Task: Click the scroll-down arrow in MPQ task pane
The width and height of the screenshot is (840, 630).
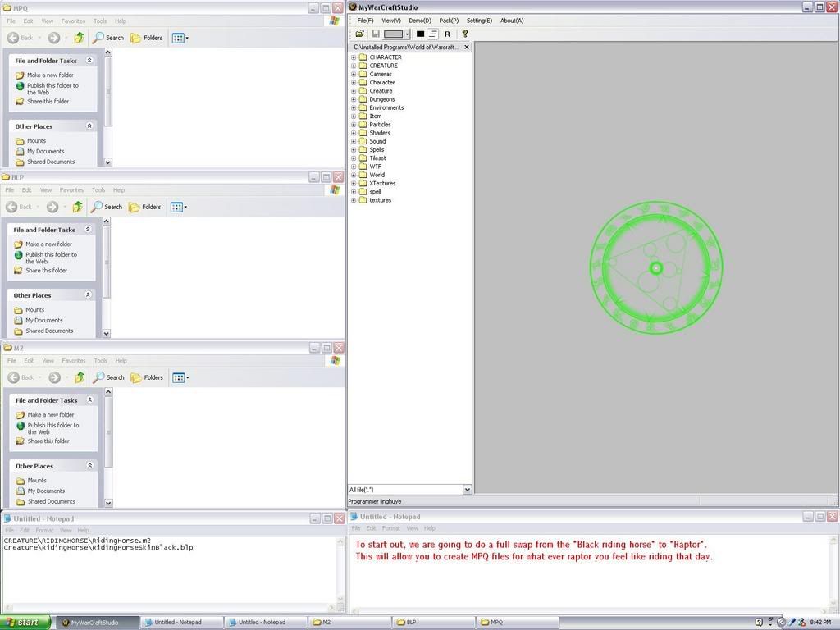Action: pos(107,162)
